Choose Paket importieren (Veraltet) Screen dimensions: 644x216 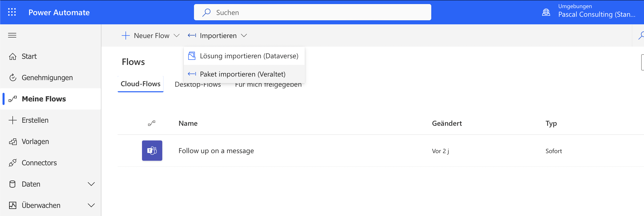pyautogui.click(x=242, y=74)
